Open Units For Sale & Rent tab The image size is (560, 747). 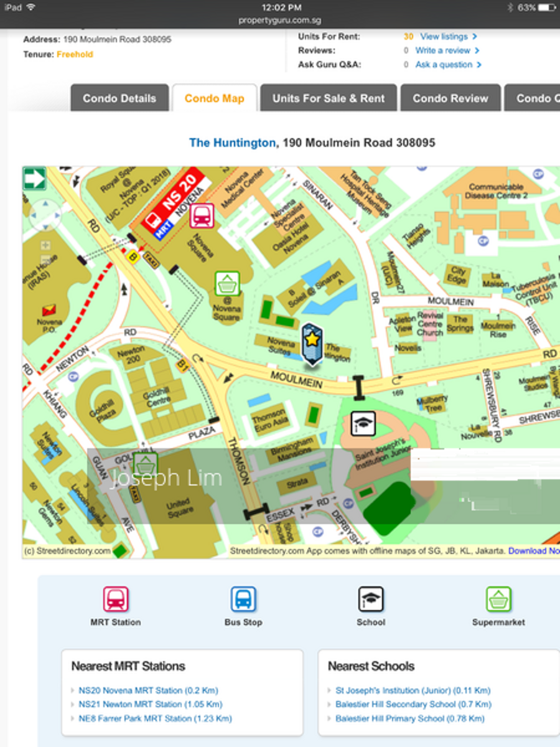click(329, 98)
